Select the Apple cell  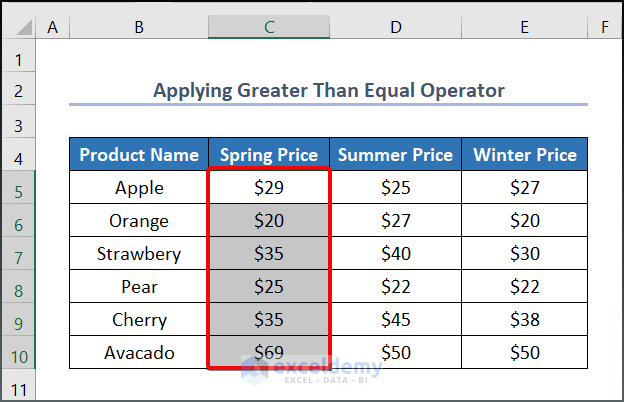coord(139,188)
